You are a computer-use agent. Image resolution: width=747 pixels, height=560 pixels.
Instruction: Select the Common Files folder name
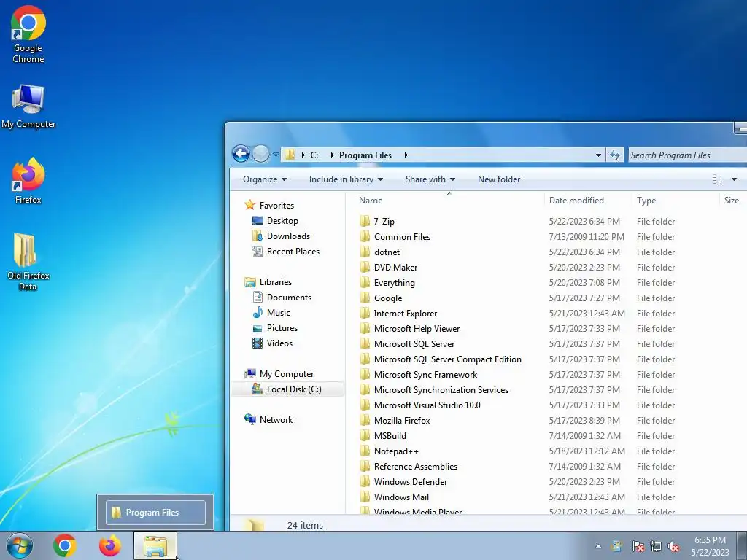tap(402, 237)
